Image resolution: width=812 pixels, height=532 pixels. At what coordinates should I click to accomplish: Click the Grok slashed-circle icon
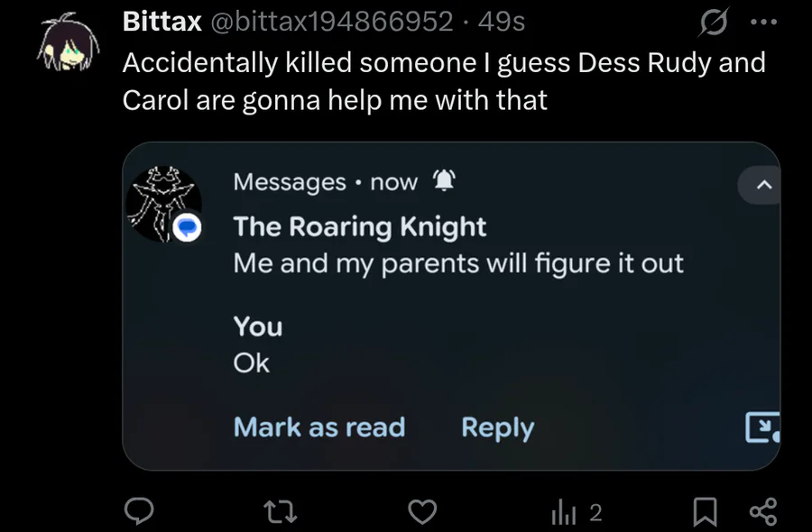[x=713, y=22]
